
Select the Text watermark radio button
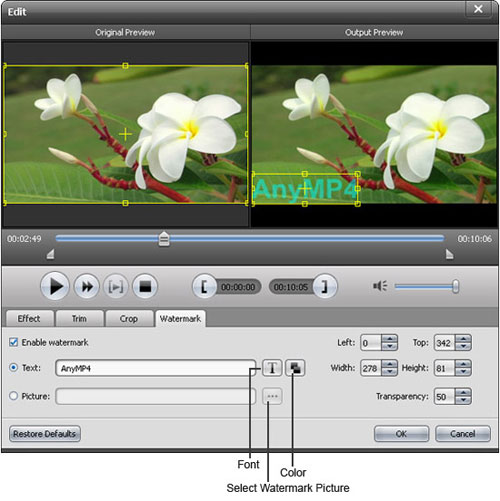(13, 368)
